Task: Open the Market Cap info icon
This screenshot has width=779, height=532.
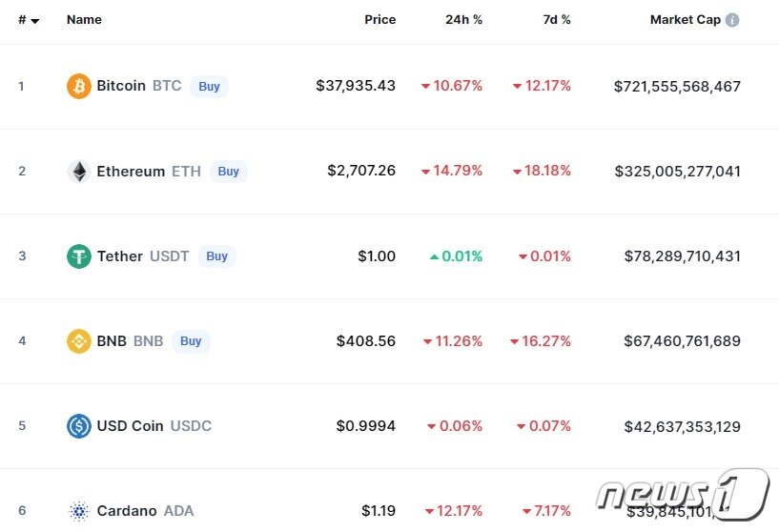Action: [732, 20]
